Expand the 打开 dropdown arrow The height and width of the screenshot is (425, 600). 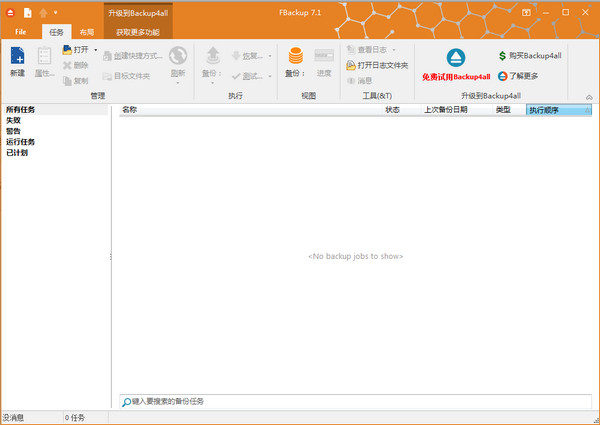click(96, 50)
